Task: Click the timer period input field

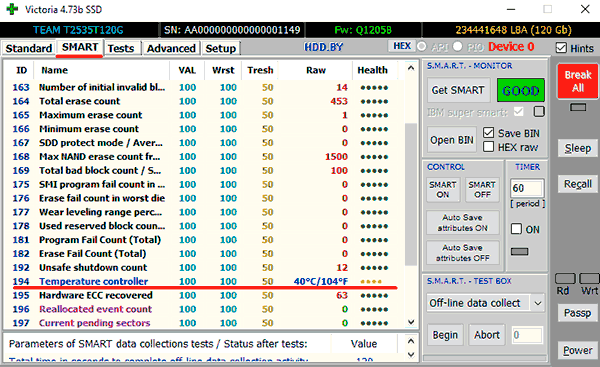Action: [x=527, y=188]
